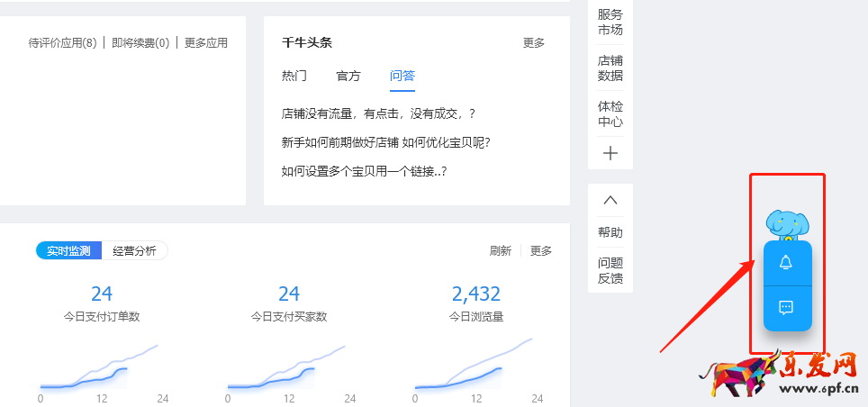
Task: Open 店铺数据 in the sidebar
Action: click(x=610, y=68)
